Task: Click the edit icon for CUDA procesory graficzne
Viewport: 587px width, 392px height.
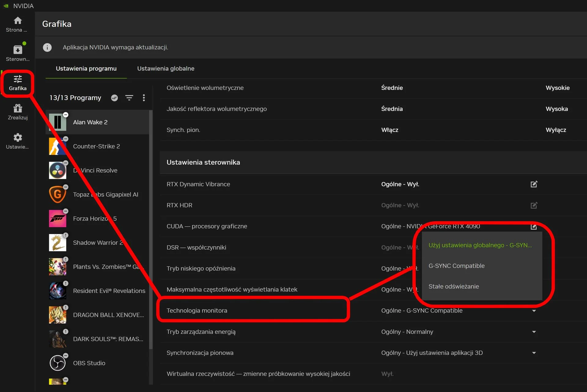Action: click(534, 226)
